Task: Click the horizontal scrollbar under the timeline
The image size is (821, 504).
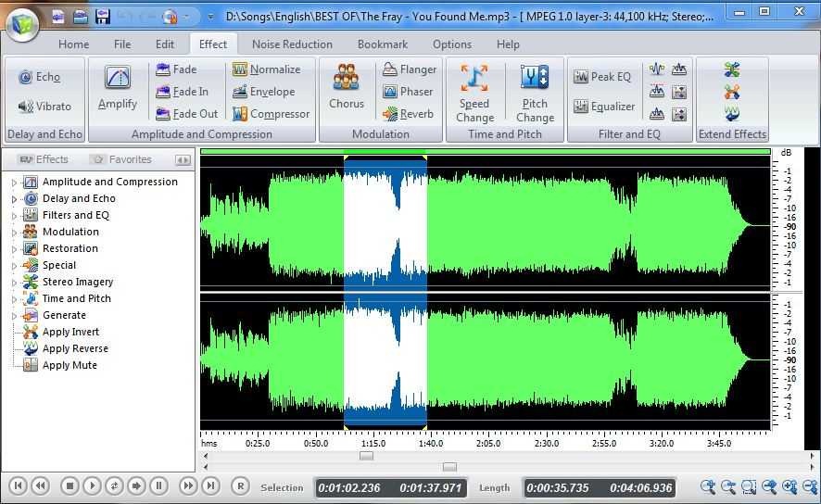Action: pos(366,455)
